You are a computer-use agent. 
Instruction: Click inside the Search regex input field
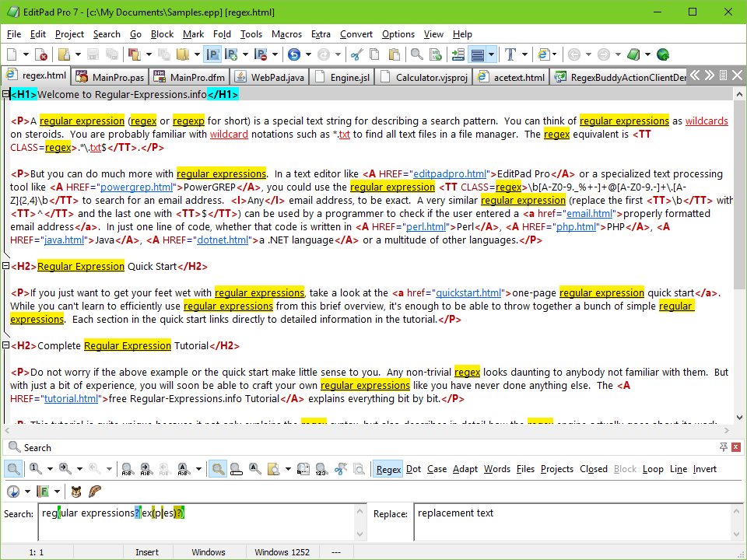point(196,521)
